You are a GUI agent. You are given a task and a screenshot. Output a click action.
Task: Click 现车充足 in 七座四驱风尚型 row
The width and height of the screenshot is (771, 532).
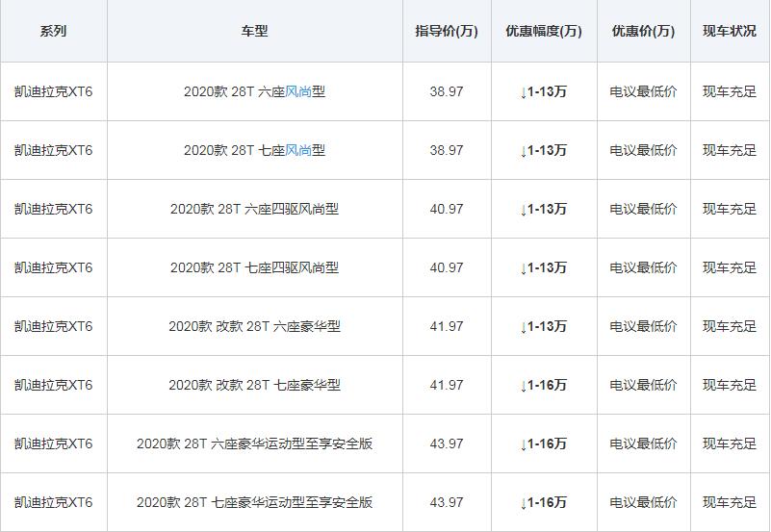730,267
